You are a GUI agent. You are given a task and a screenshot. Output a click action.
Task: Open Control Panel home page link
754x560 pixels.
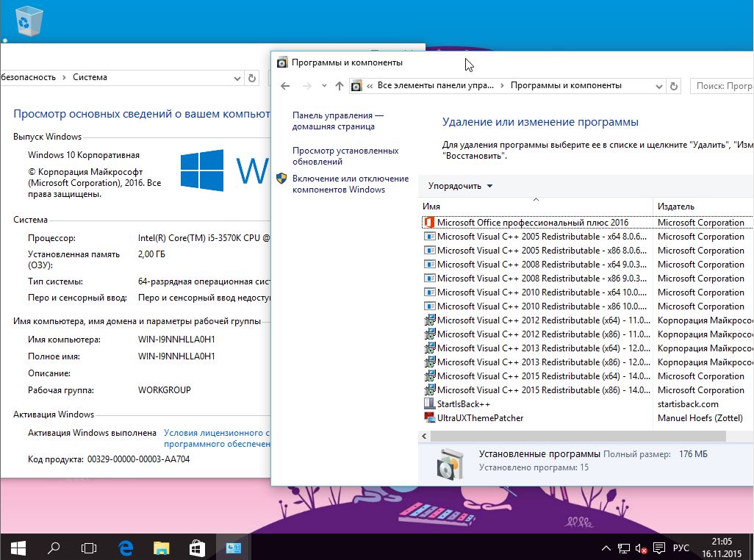coord(337,121)
